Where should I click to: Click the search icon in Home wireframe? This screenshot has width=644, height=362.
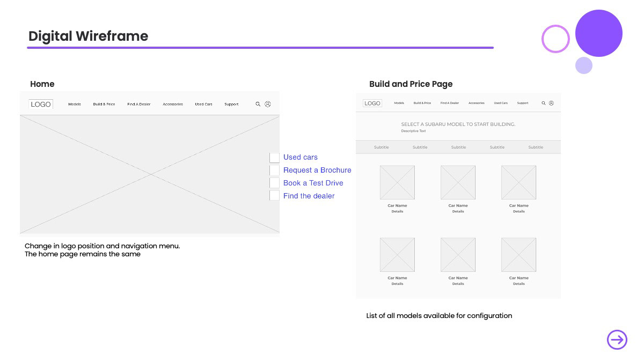pos(258,104)
